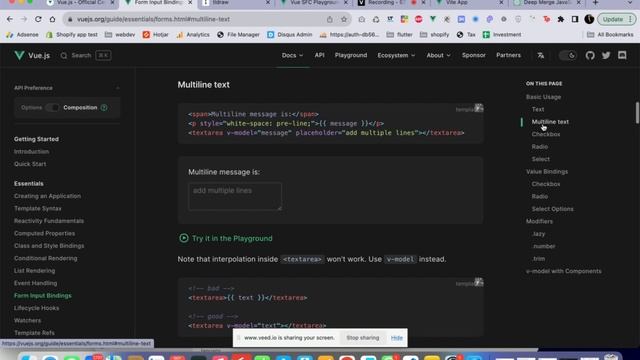Open the search magnifier icon
640x360 pixels.
pyautogui.click(x=64, y=56)
